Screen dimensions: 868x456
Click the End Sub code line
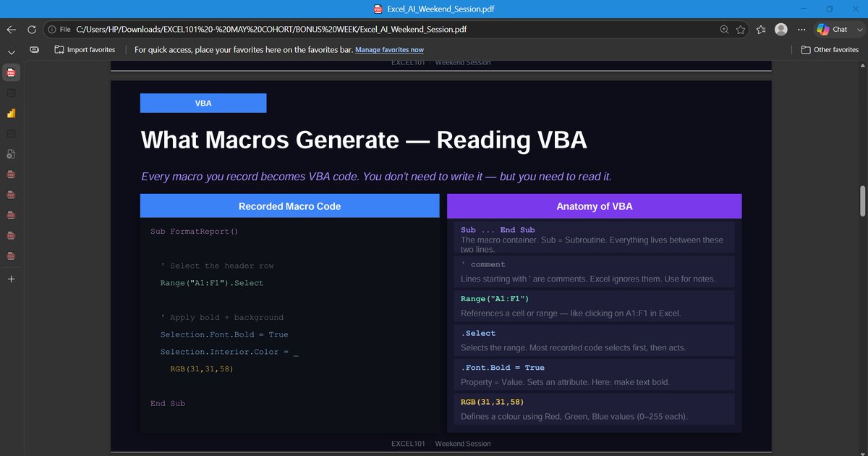coord(168,403)
